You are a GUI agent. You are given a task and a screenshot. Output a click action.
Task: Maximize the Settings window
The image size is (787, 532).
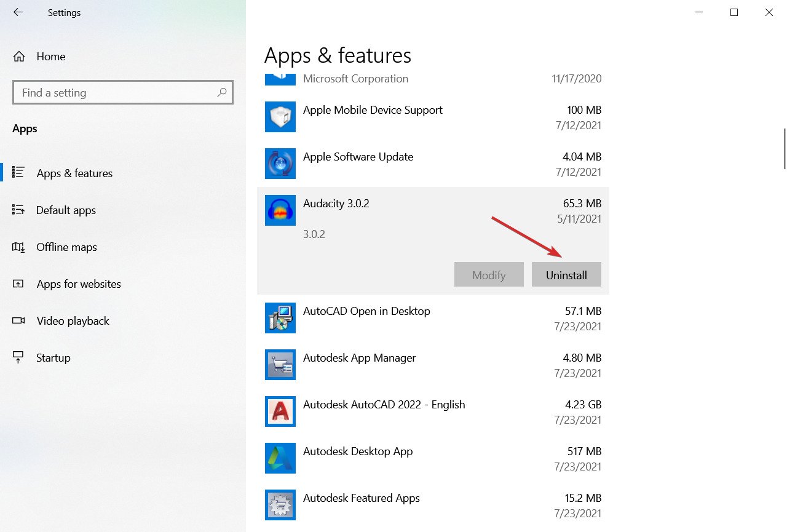point(734,12)
